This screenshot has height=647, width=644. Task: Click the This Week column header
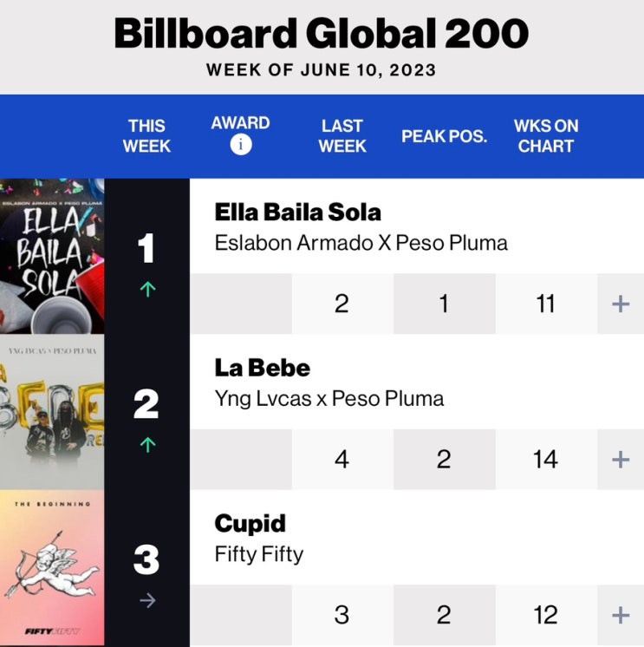(146, 136)
